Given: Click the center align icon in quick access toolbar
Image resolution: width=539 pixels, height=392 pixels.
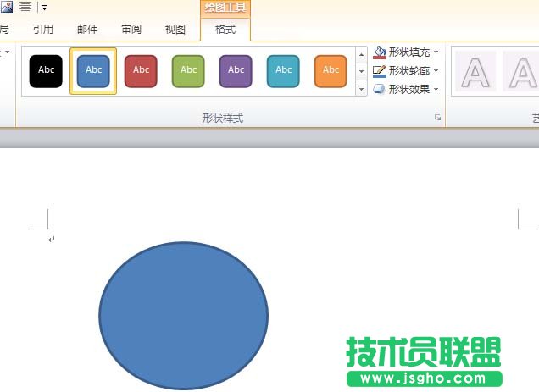Looking at the screenshot, I should [x=25, y=7].
